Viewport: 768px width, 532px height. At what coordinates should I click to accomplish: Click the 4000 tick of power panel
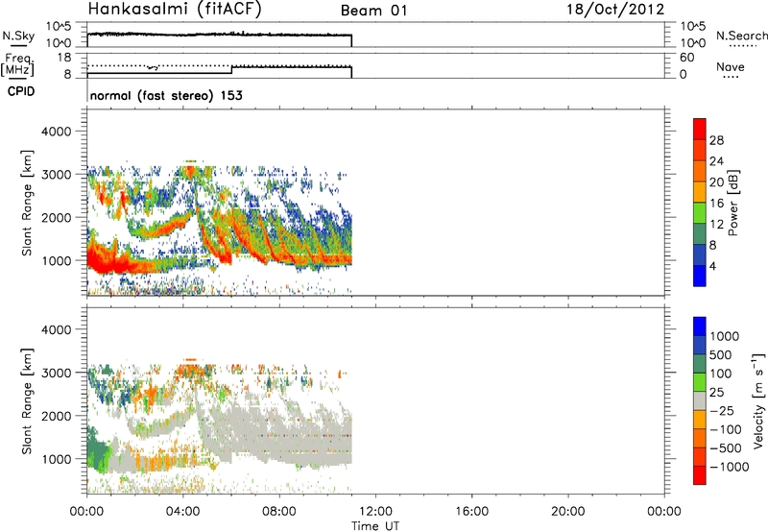point(56,132)
